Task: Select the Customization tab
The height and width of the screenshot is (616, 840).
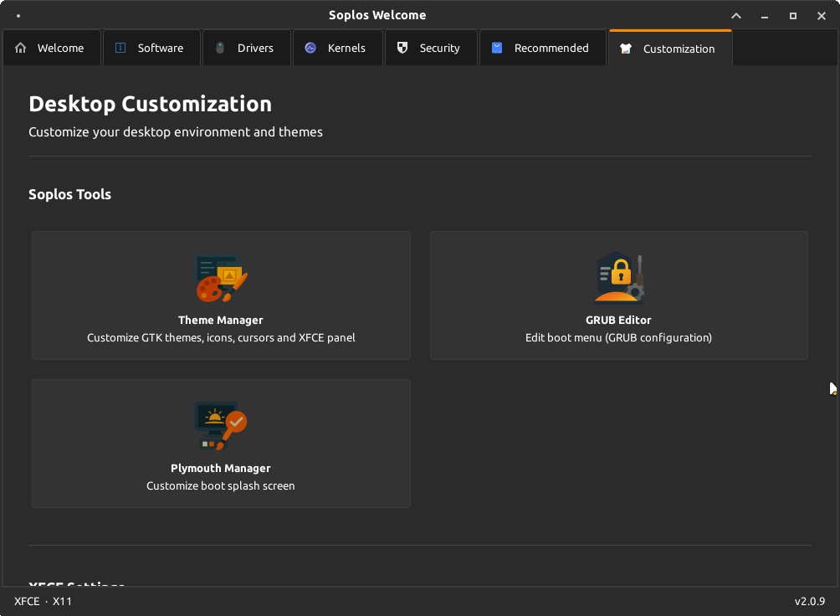Action: [x=670, y=49]
